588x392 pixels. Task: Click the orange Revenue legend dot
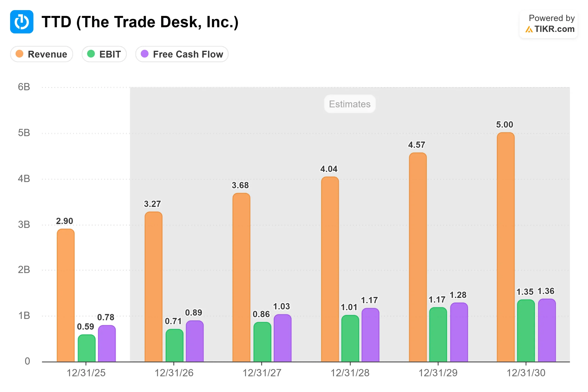[x=20, y=54]
